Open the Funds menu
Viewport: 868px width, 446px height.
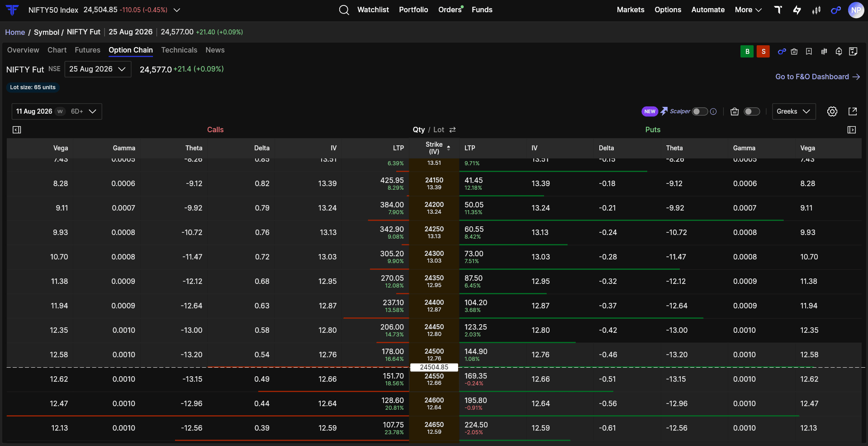482,10
